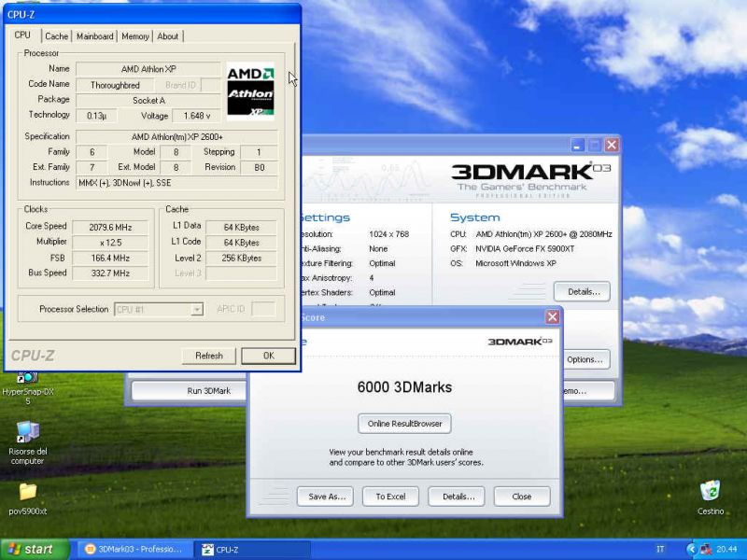Click the Resolution value 1024 x 768
This screenshot has height=560, width=747.
tap(388, 234)
